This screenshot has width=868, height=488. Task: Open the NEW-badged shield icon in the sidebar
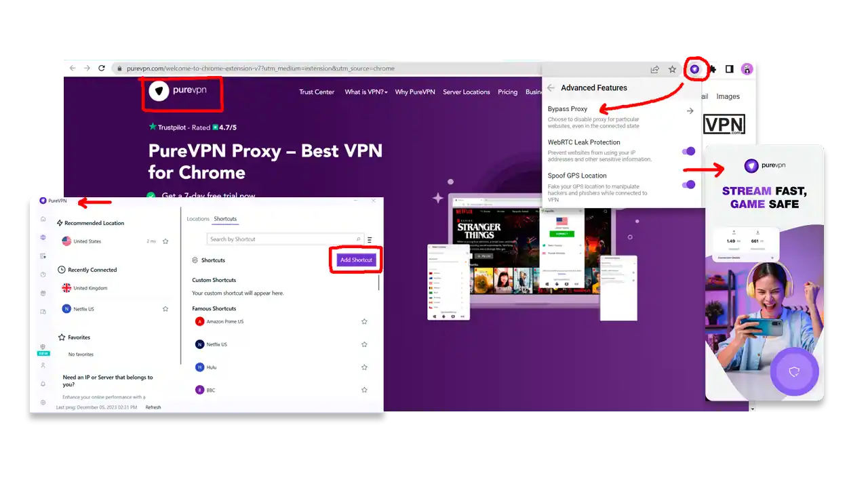[x=43, y=348]
